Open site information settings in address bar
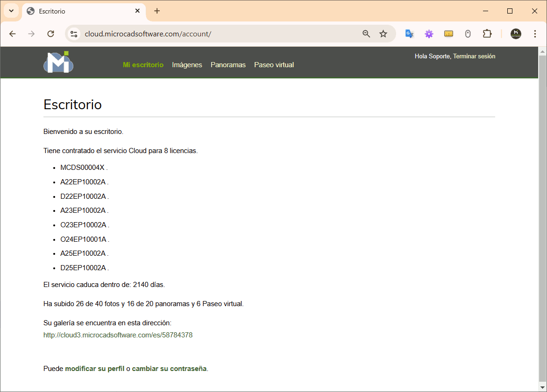This screenshot has height=392, width=547. pos(74,34)
